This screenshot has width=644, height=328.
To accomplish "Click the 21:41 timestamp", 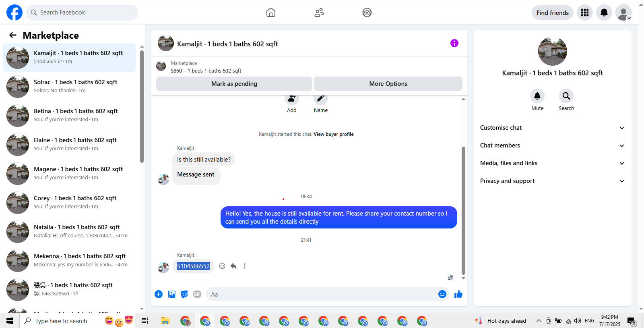I will (306, 240).
